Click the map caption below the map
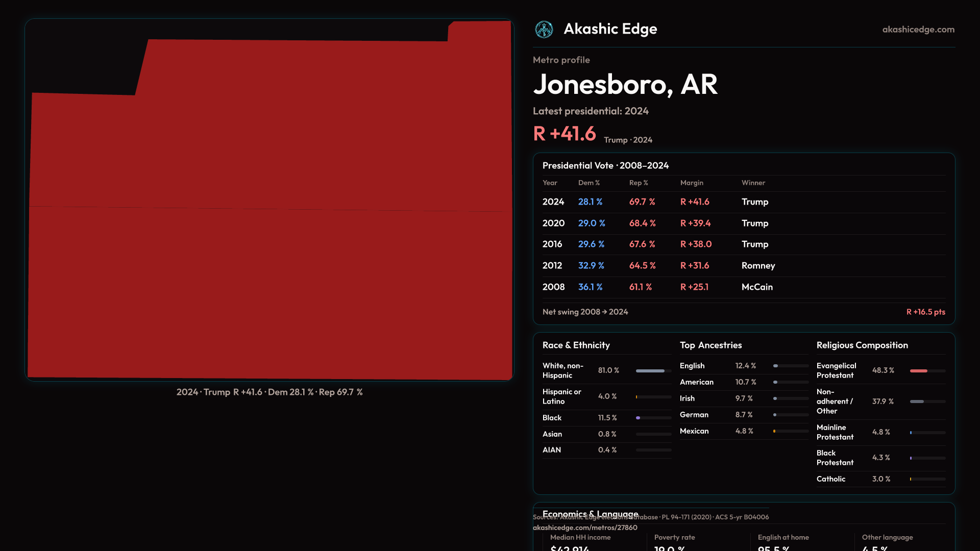The width and height of the screenshot is (980, 551). [269, 392]
